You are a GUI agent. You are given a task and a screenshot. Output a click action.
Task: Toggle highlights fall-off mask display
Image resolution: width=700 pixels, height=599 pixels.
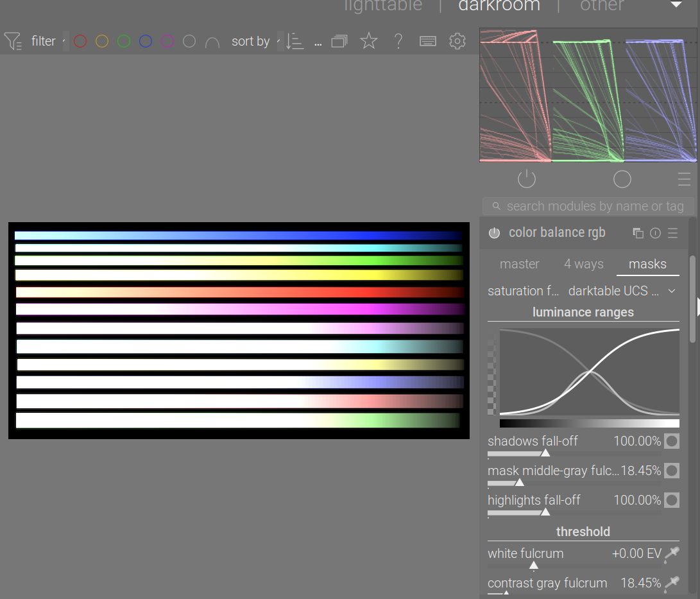[672, 500]
